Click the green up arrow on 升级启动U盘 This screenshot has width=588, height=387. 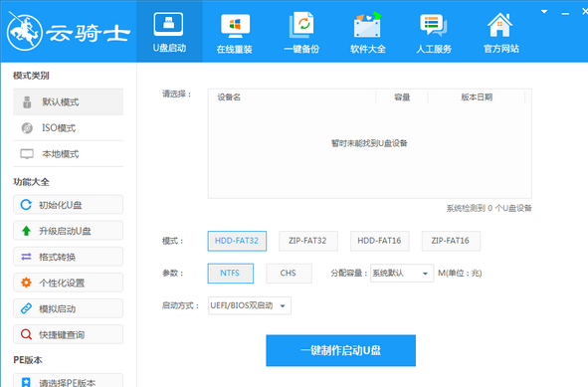coord(26,231)
